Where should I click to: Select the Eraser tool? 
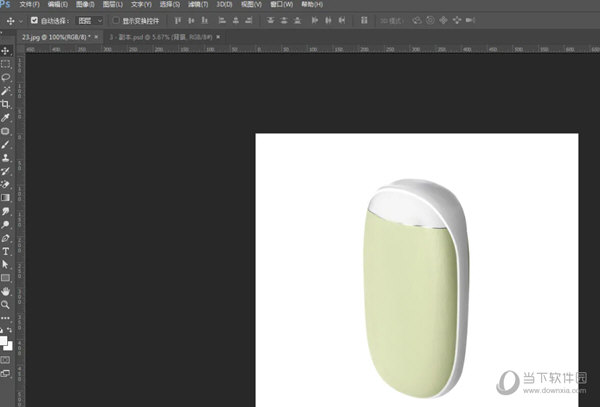pyautogui.click(x=5, y=184)
